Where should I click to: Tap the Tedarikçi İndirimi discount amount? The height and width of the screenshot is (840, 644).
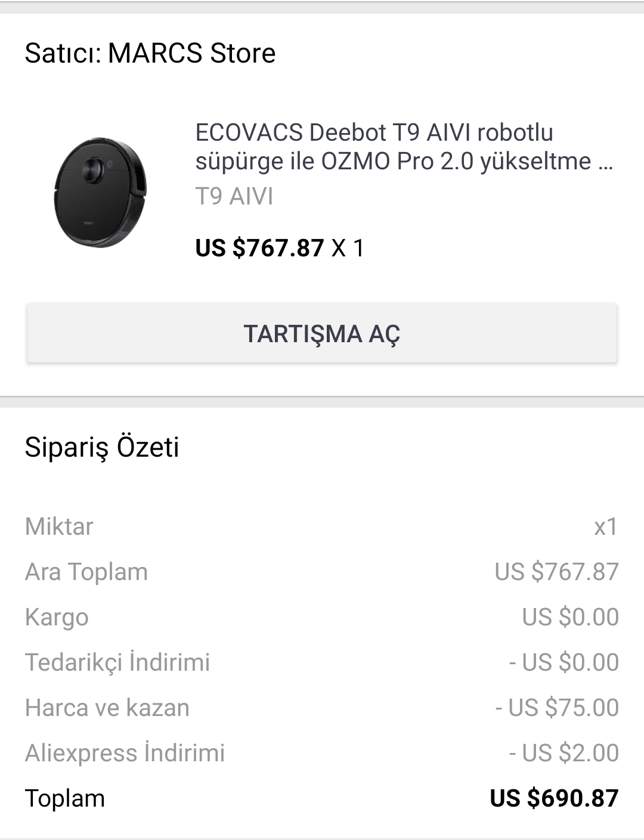(563, 662)
